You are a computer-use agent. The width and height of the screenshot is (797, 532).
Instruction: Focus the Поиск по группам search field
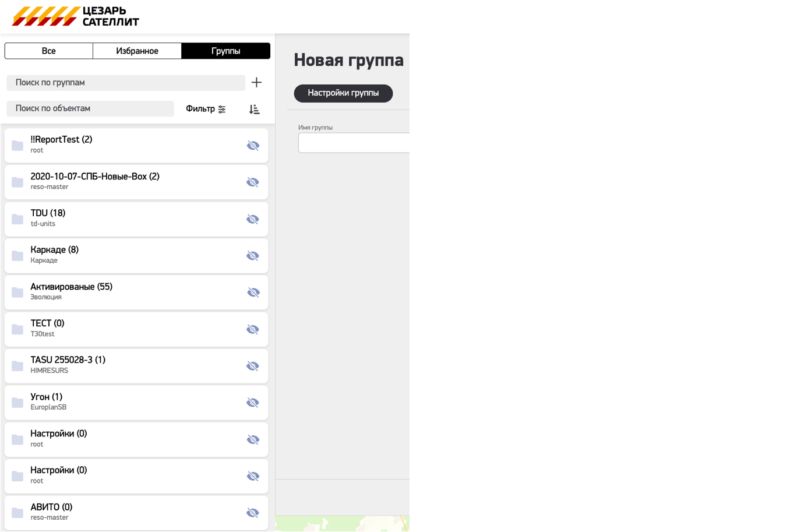[x=125, y=83]
